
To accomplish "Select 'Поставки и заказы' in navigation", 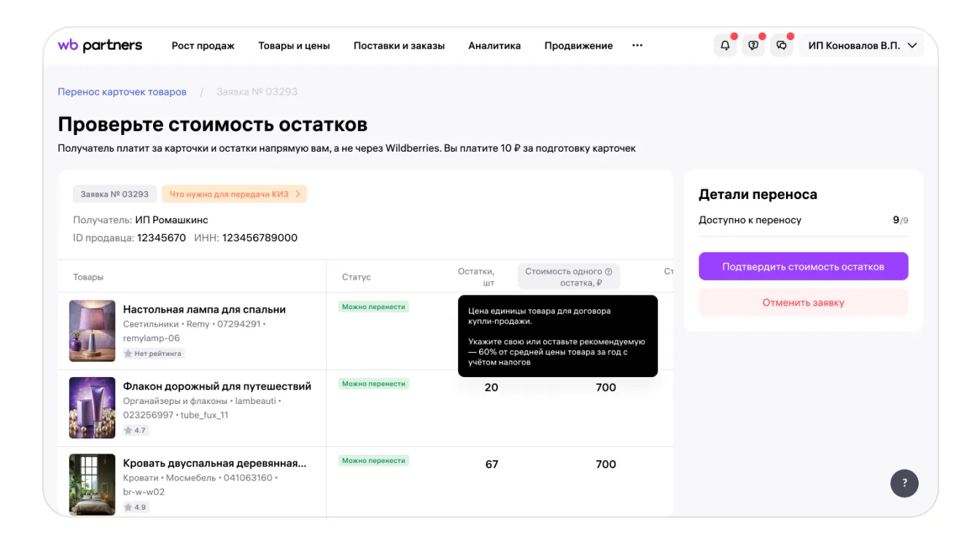I will (399, 45).
